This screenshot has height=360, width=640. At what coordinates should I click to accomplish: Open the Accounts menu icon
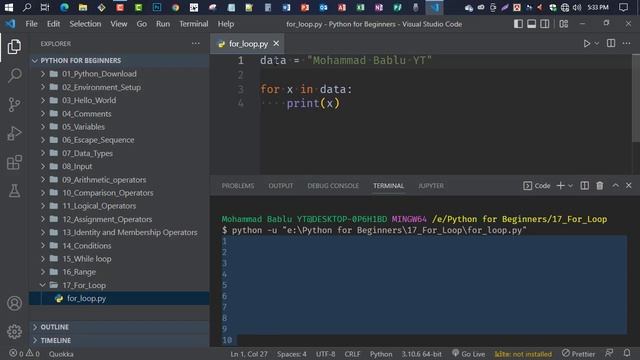pyautogui.click(x=14, y=303)
